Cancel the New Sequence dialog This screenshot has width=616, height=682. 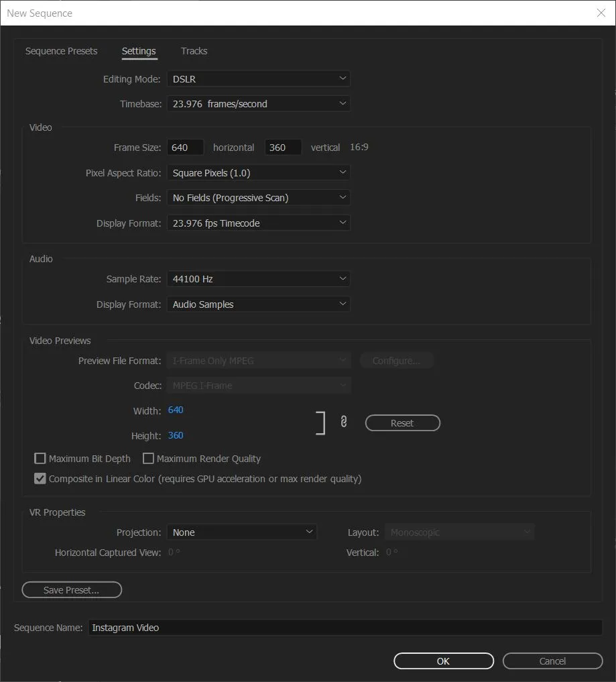[552, 661]
